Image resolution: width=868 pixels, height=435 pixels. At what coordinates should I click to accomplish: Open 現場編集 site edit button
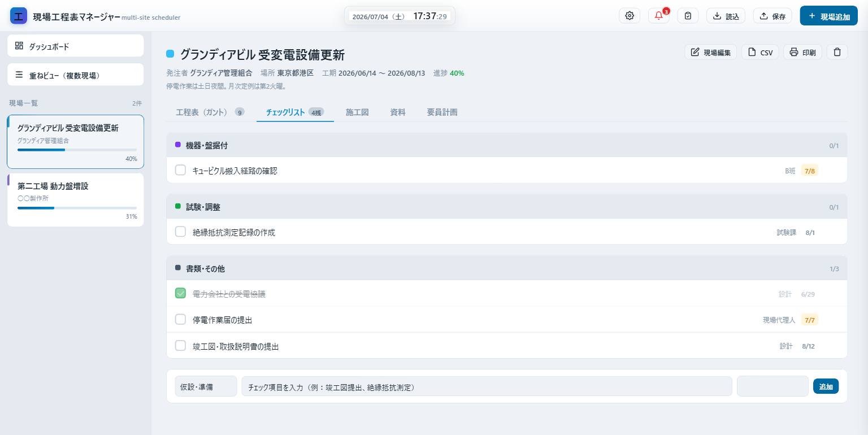click(711, 52)
